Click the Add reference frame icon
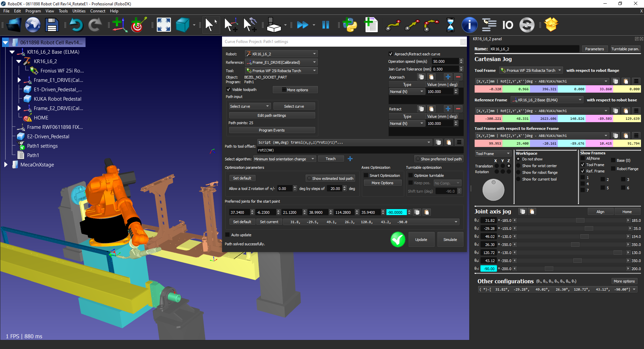The height and width of the screenshot is (349, 644). click(x=119, y=25)
